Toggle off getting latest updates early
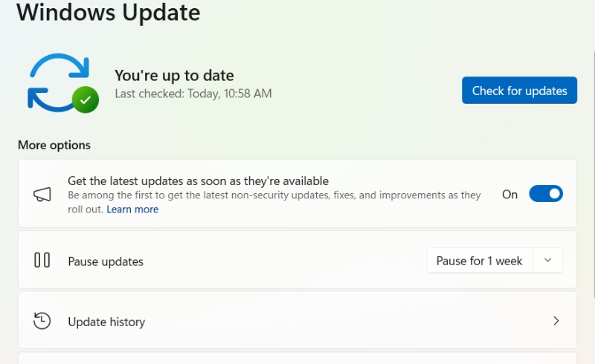595x364 pixels. coord(546,194)
